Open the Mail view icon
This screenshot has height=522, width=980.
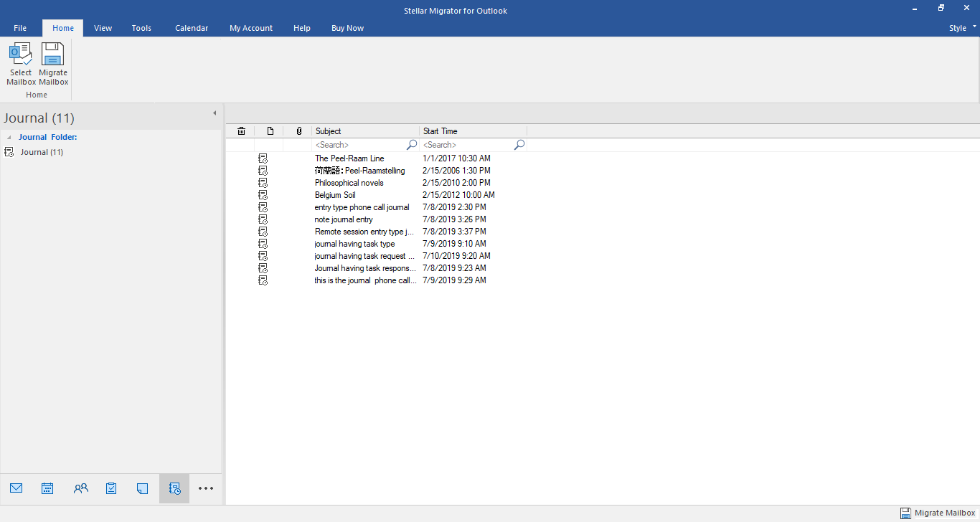17,488
